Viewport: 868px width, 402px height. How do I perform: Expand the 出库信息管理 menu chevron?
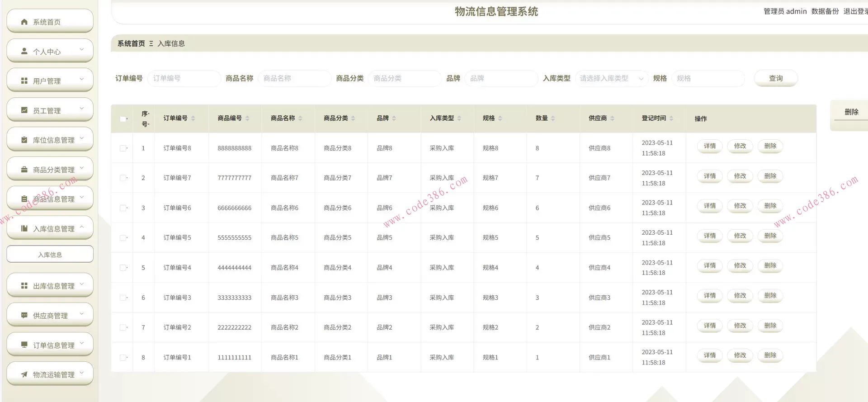[82, 284]
